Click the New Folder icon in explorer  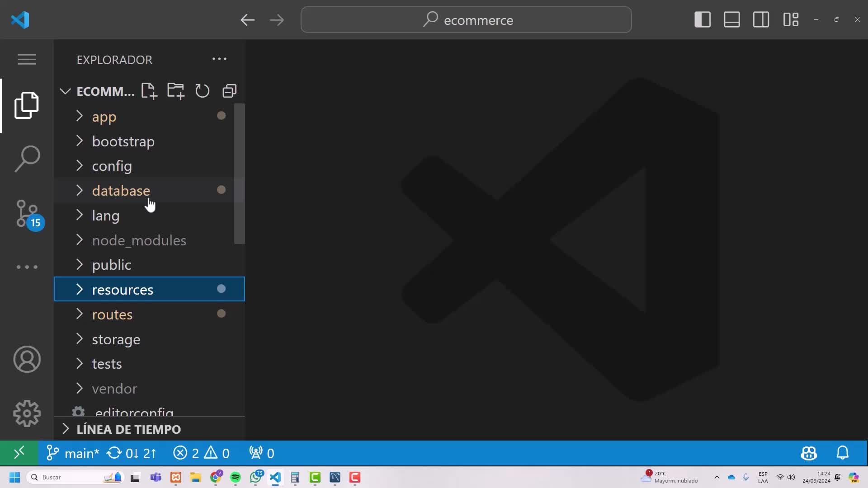(175, 91)
